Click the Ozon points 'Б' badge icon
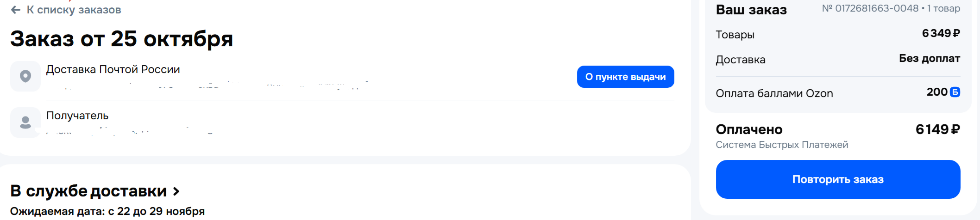Image resolution: width=980 pixels, height=220 pixels. [x=955, y=92]
